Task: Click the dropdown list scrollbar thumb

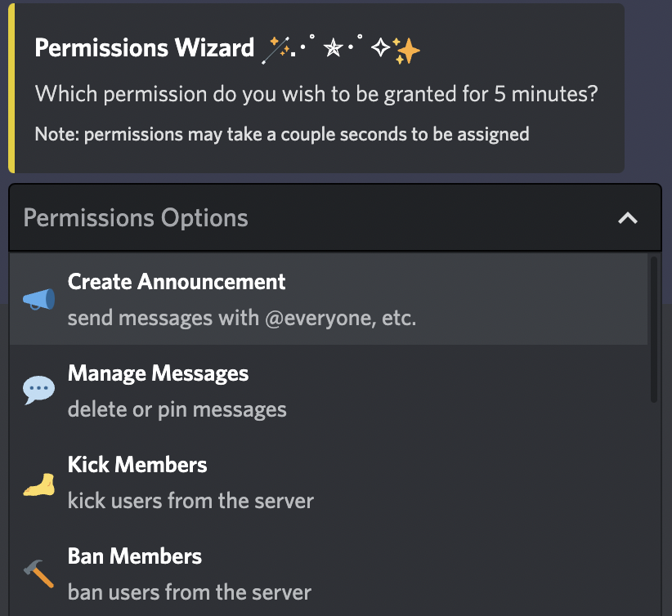Action: (x=653, y=329)
